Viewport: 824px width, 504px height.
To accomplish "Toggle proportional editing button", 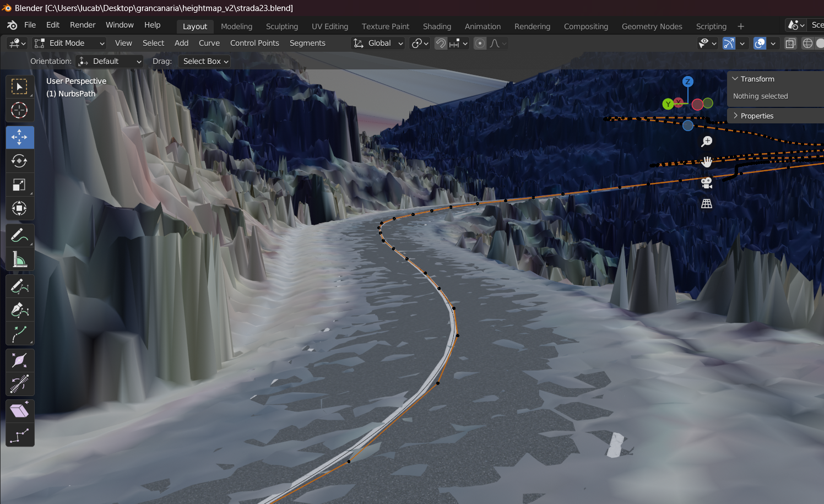I will 480,44.
